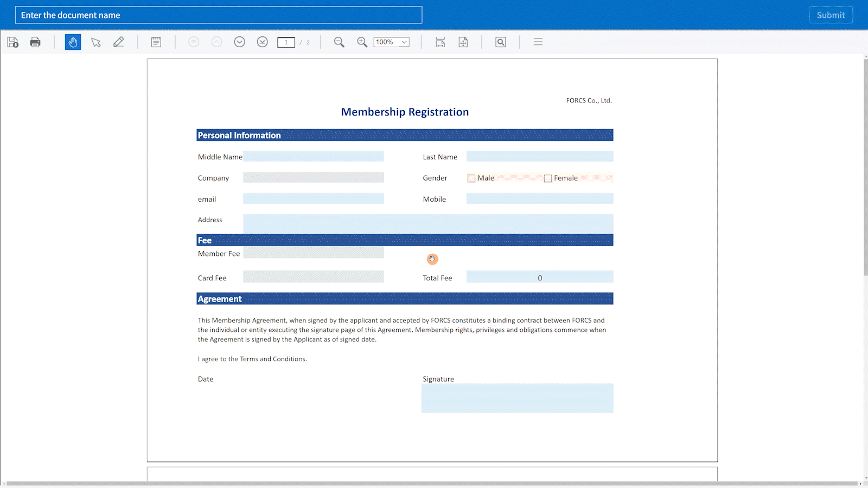This screenshot has width=868, height=488.
Task: Click the Print icon
Action: [x=35, y=42]
